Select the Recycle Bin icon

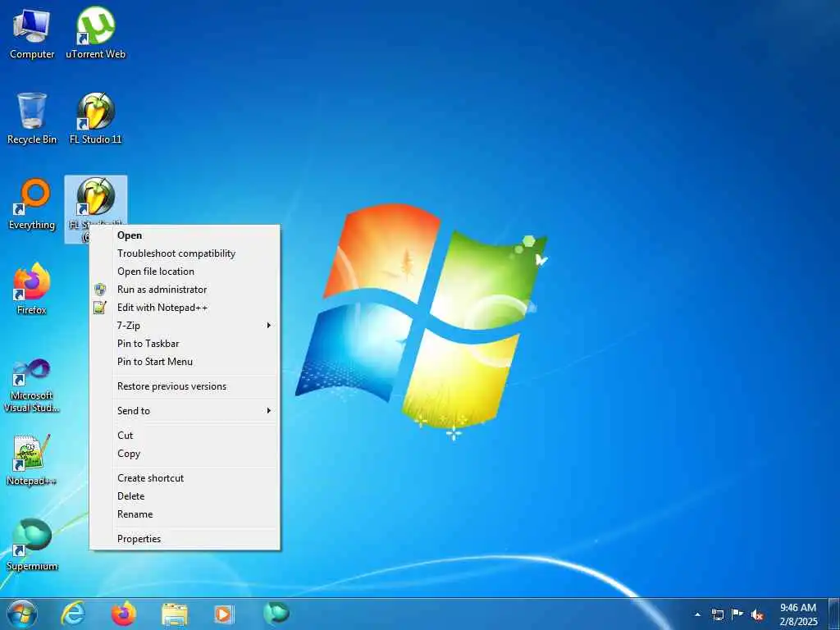coord(32,119)
